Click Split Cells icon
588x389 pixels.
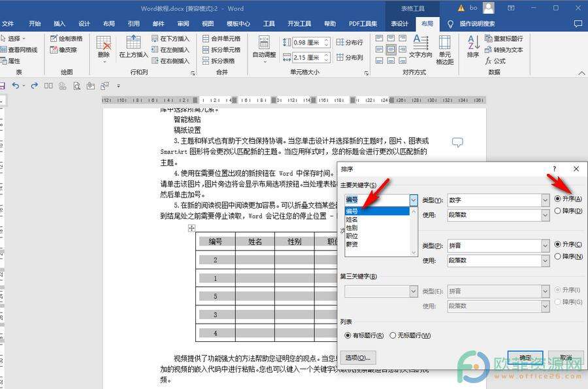pos(221,50)
